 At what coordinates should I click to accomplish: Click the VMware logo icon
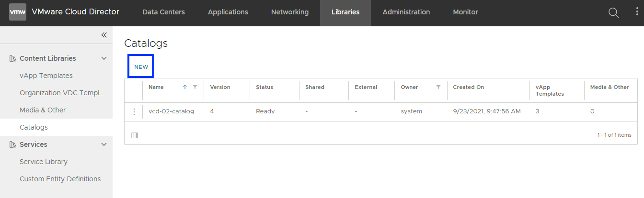pyautogui.click(x=18, y=12)
